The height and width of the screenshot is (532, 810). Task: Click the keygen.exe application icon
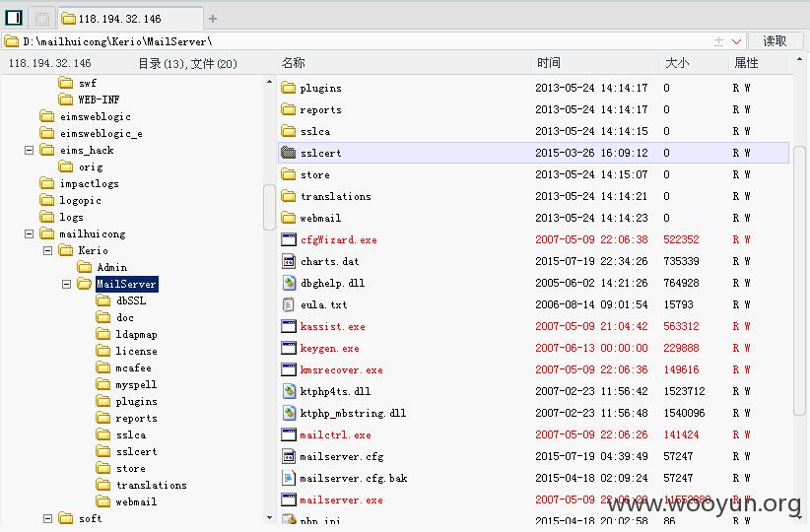[x=289, y=348]
